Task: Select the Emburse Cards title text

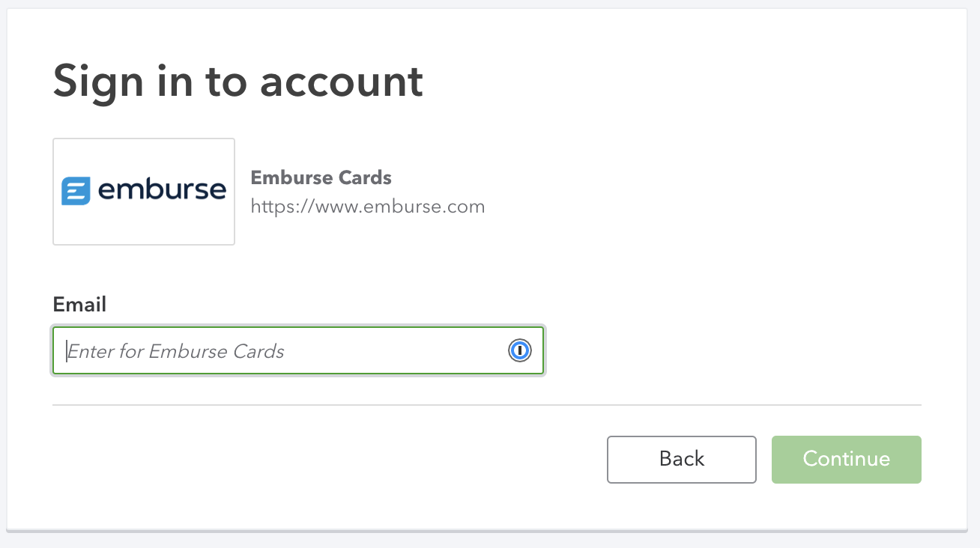Action: point(321,177)
